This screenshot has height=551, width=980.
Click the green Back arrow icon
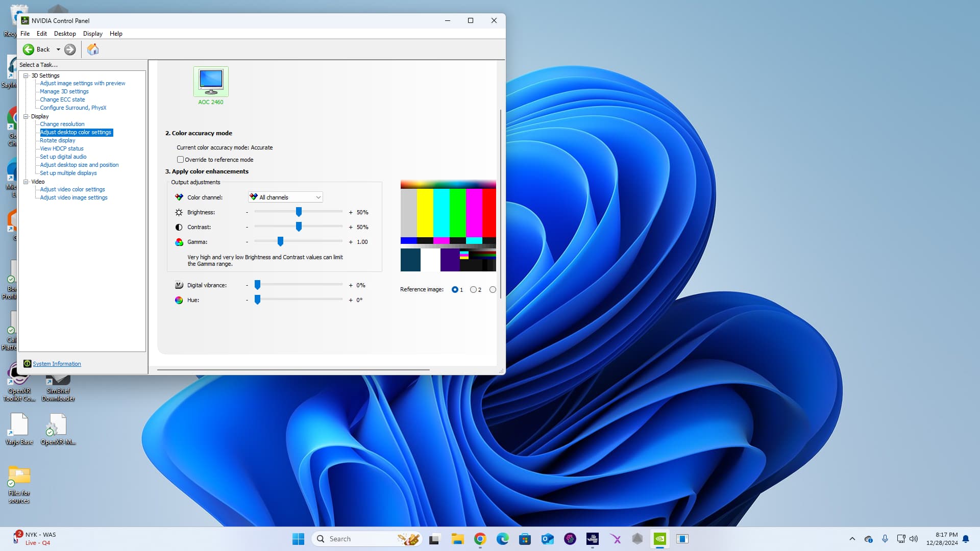29,49
